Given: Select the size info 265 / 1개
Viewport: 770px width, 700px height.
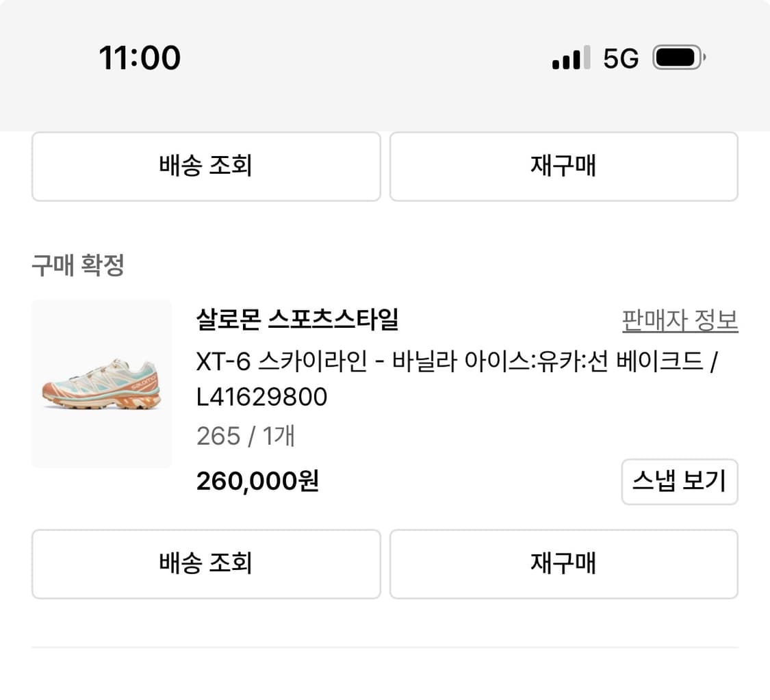Looking at the screenshot, I should (x=245, y=435).
